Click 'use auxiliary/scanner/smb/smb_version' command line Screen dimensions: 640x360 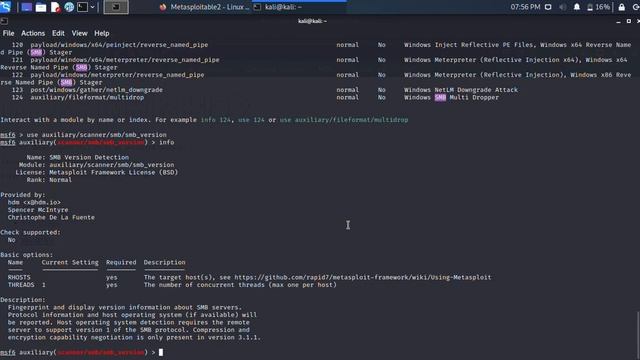click(x=96, y=135)
